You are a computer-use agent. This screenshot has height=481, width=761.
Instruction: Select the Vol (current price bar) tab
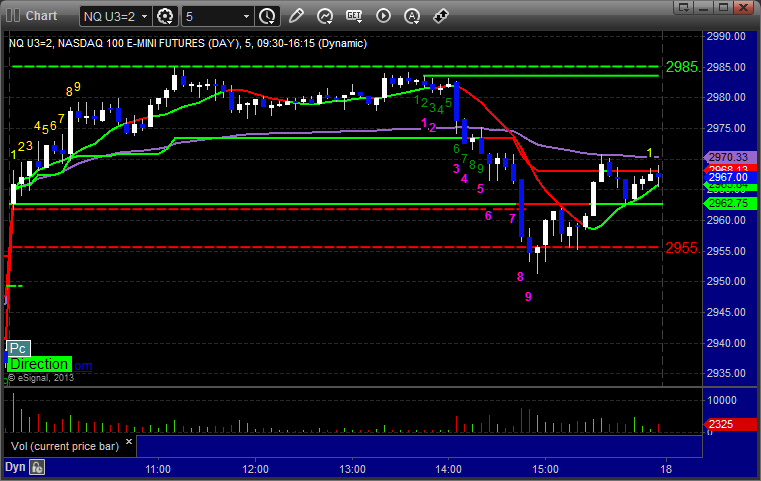click(65, 446)
